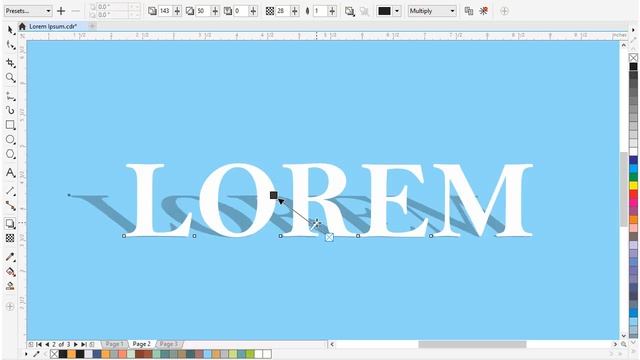Select the Pick tool

10,30
